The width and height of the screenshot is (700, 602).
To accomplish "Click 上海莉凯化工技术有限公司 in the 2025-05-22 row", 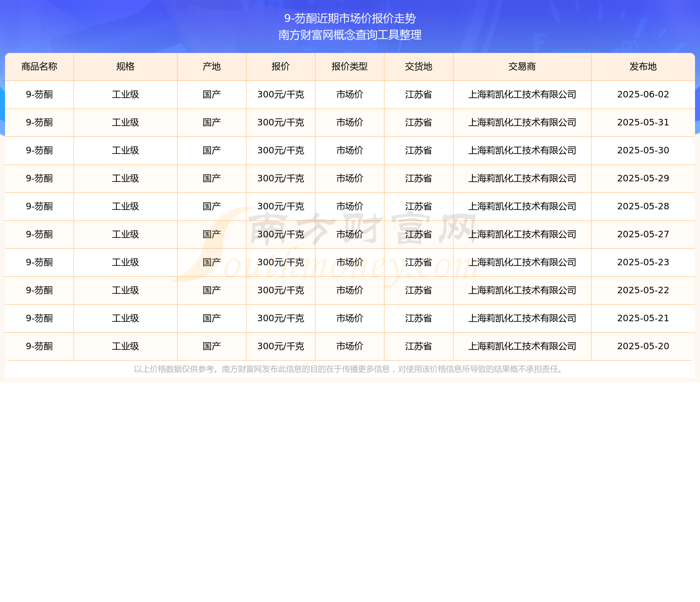I will tap(522, 290).
